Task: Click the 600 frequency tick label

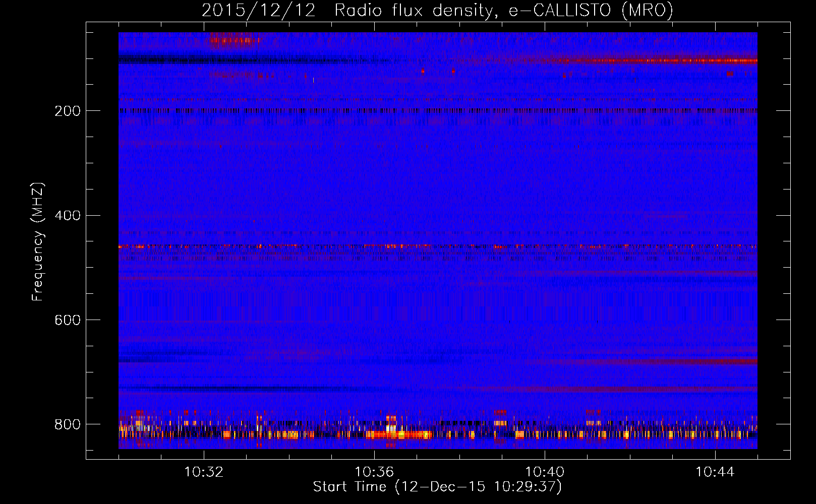Action: click(68, 320)
